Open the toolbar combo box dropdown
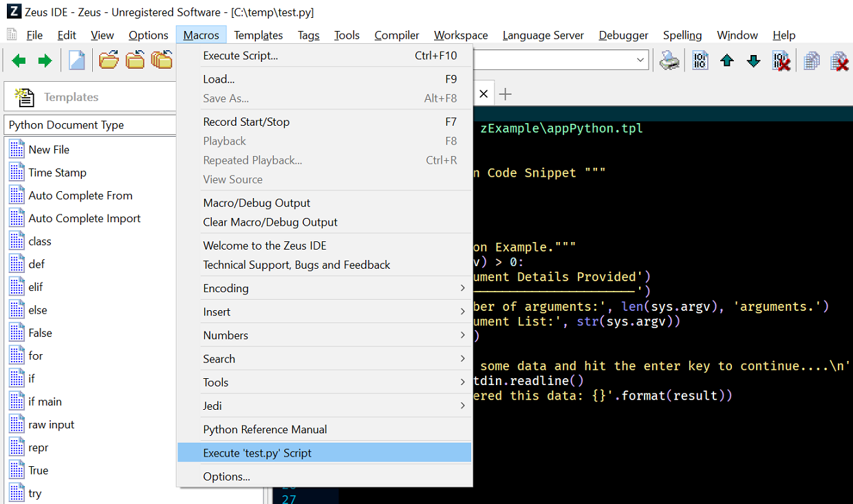853x504 pixels. pyautogui.click(x=640, y=61)
